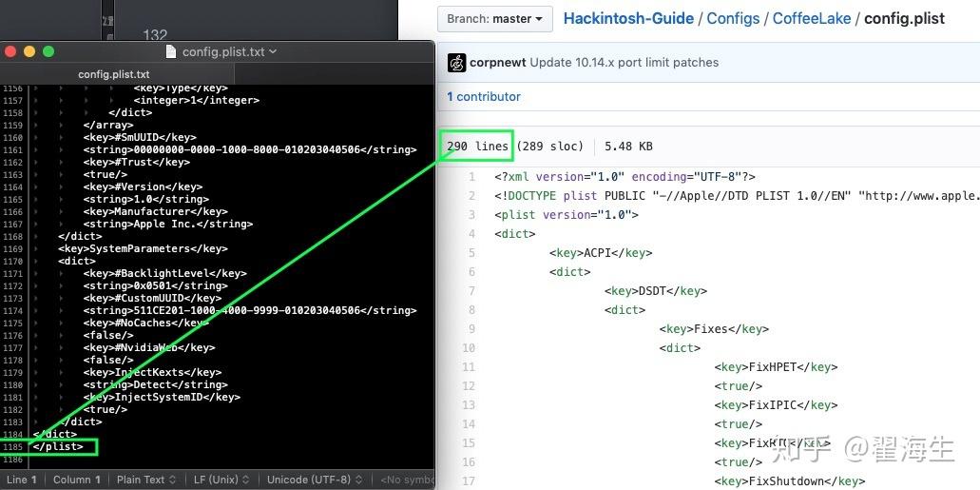Open the symbol popup in the status bar
Screen dimensions: 980x490
pyautogui.click(x=407, y=480)
